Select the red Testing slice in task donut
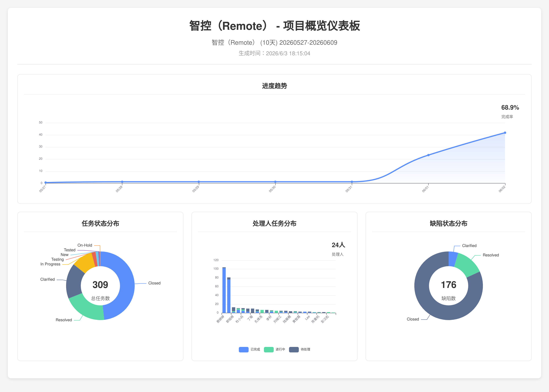This screenshot has width=549, height=392. 94,259
